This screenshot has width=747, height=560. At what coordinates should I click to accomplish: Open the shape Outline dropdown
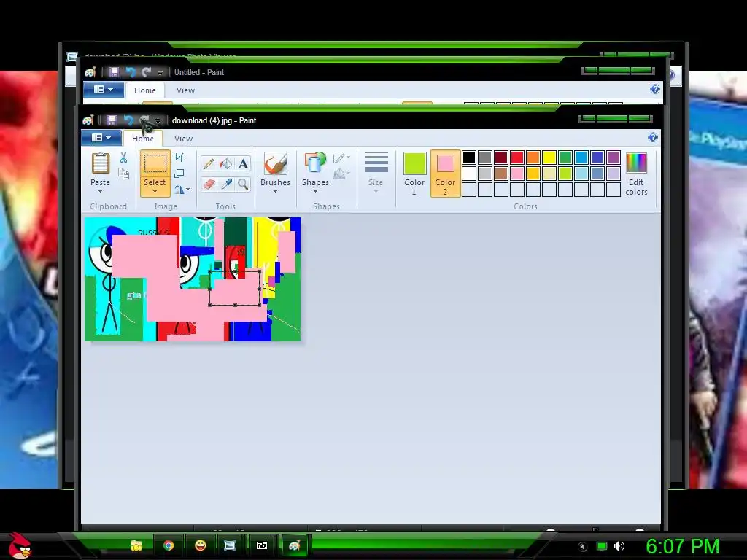[x=342, y=158]
